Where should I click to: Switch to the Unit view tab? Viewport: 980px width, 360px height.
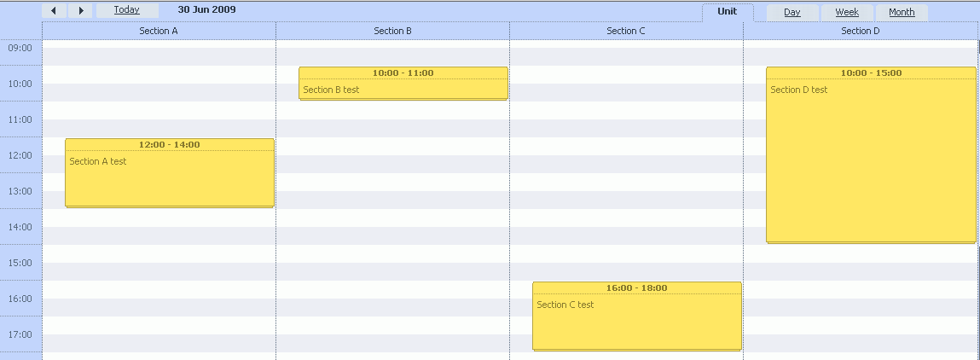coord(727,12)
